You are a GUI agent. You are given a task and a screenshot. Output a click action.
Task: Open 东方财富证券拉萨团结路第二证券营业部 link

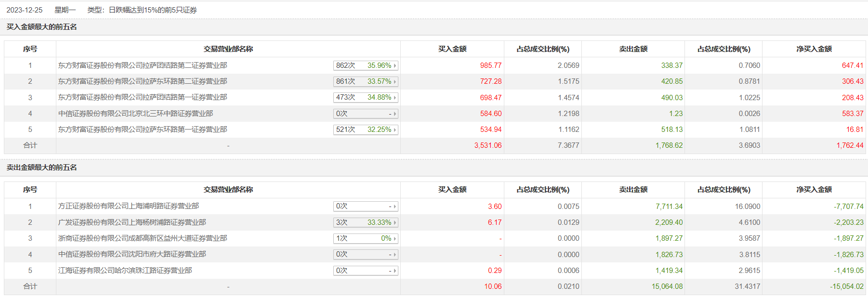coord(143,65)
